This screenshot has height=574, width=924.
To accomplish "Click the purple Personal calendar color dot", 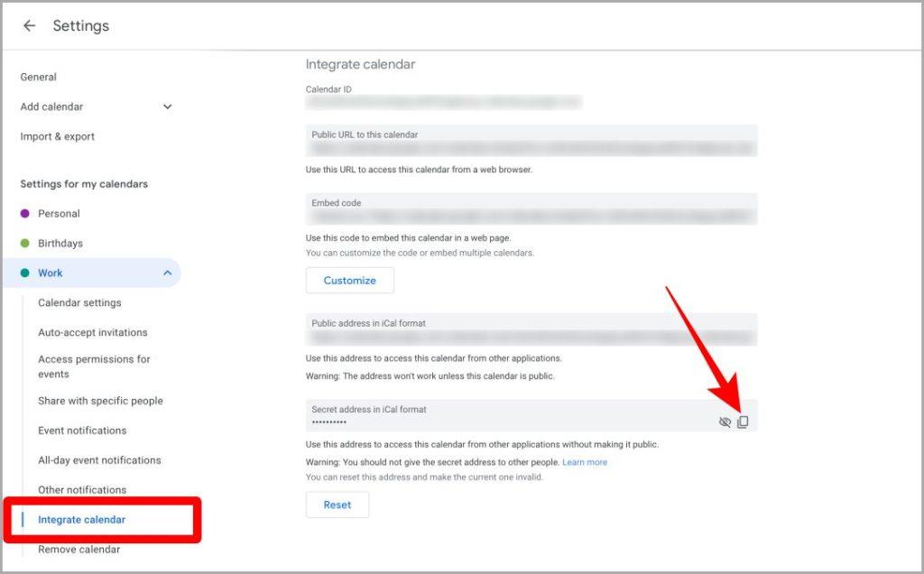I will tap(24, 213).
